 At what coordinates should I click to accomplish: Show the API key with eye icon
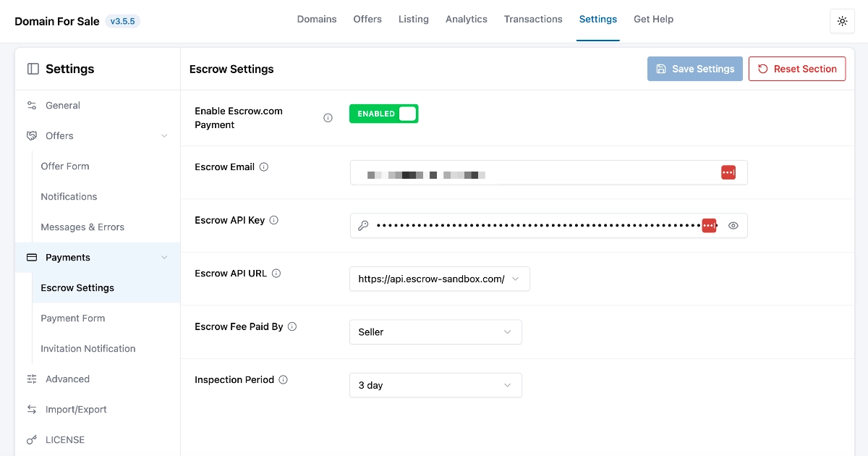(x=733, y=226)
